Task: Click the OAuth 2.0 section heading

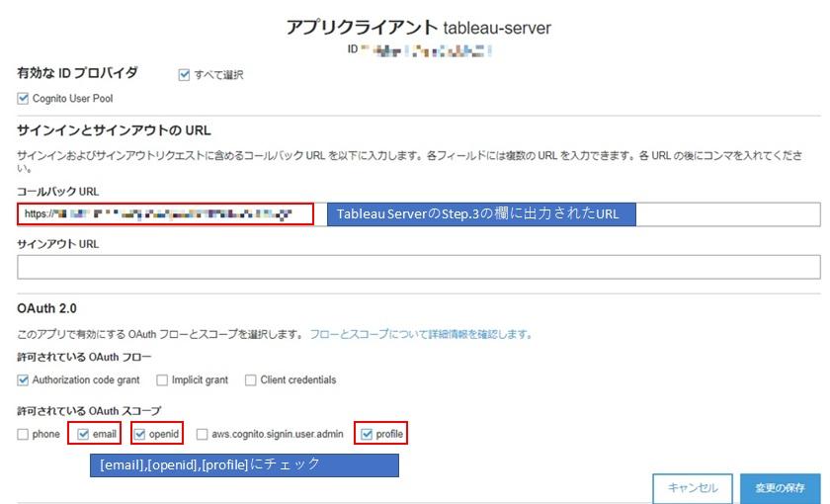Action: [x=46, y=308]
